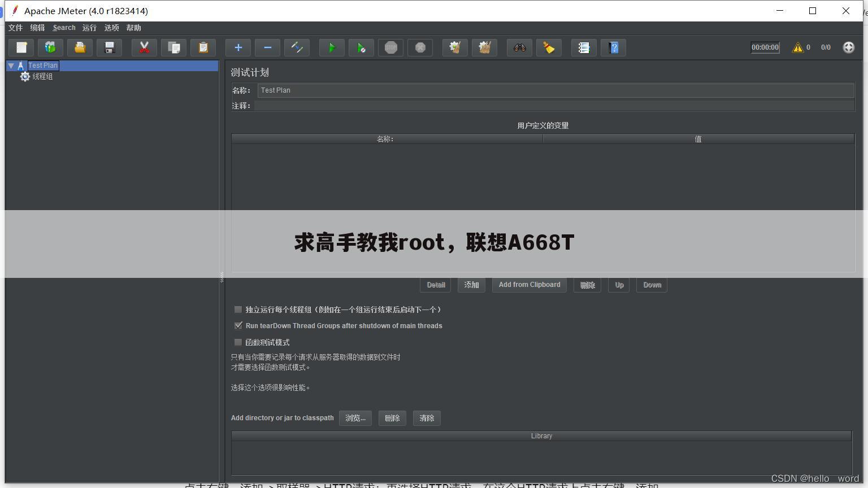This screenshot has height=488, width=868.
Task: Click the 名称 field containing Test Plan
Action: pos(555,90)
